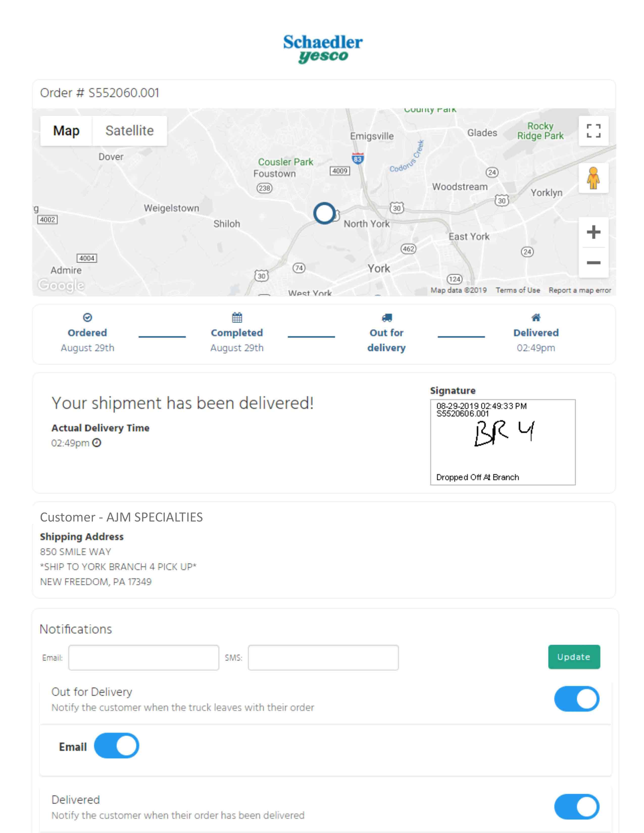Viewport: 644px width, 833px height.
Task: Click the map fullscreen toggle icon
Action: click(593, 131)
